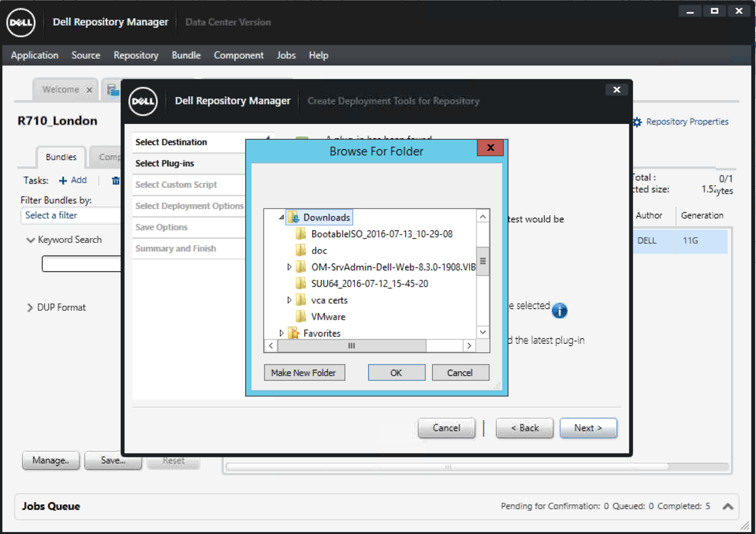Select the VMware folder
The height and width of the screenshot is (534, 756).
click(328, 316)
